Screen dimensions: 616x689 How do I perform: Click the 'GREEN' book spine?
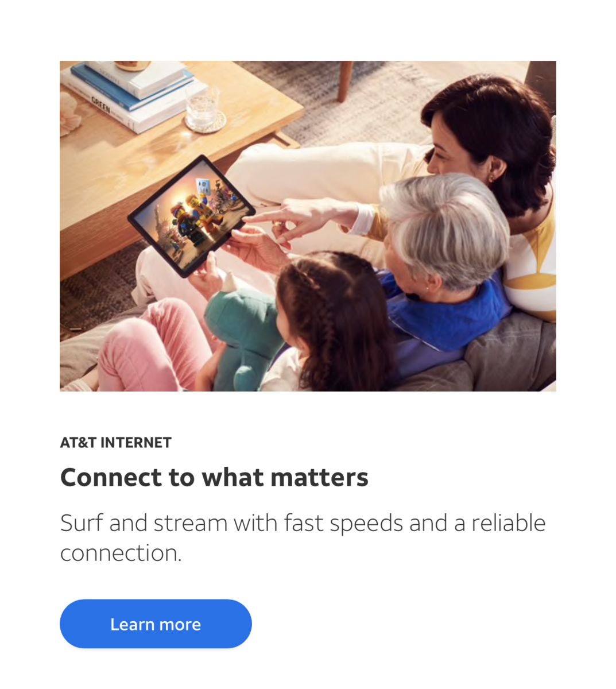click(101, 106)
